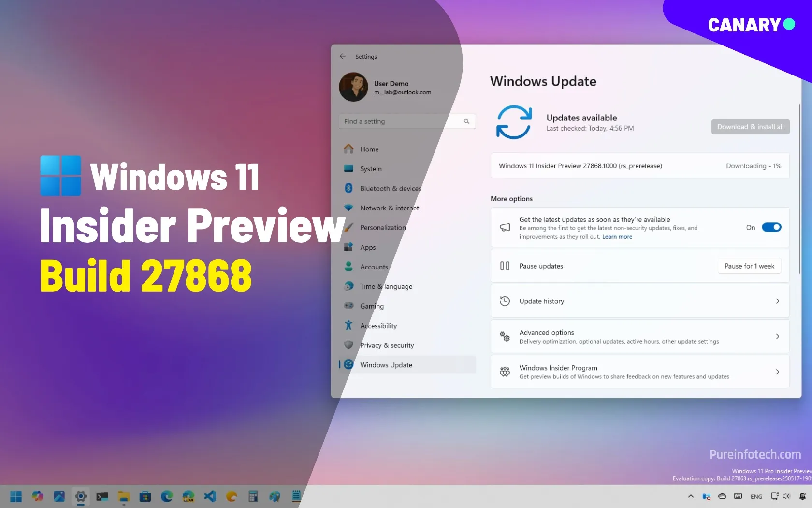Click Last checked: Today, 4:56 PM text
This screenshot has height=508, width=812.
(590, 128)
